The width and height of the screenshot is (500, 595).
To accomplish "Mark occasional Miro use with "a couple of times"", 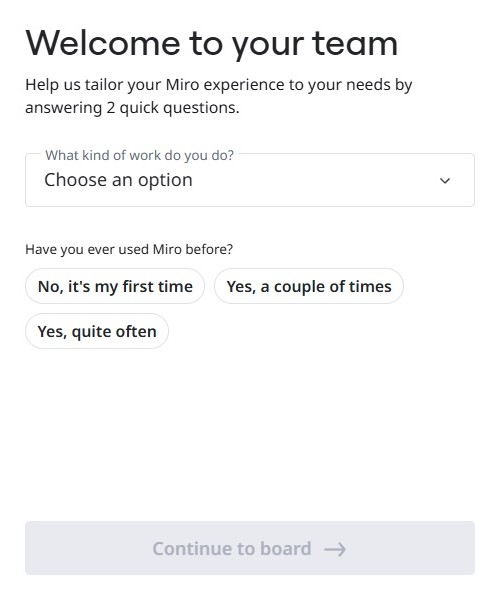I will [309, 286].
